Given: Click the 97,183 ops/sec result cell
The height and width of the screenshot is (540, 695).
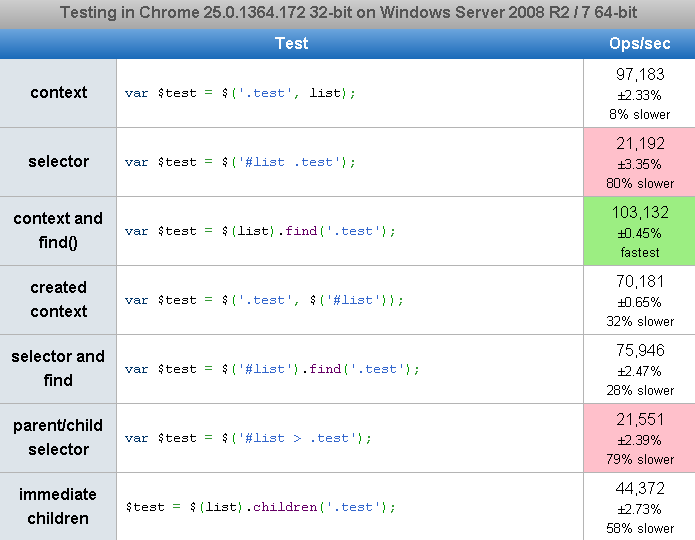Looking at the screenshot, I should 639,93.
